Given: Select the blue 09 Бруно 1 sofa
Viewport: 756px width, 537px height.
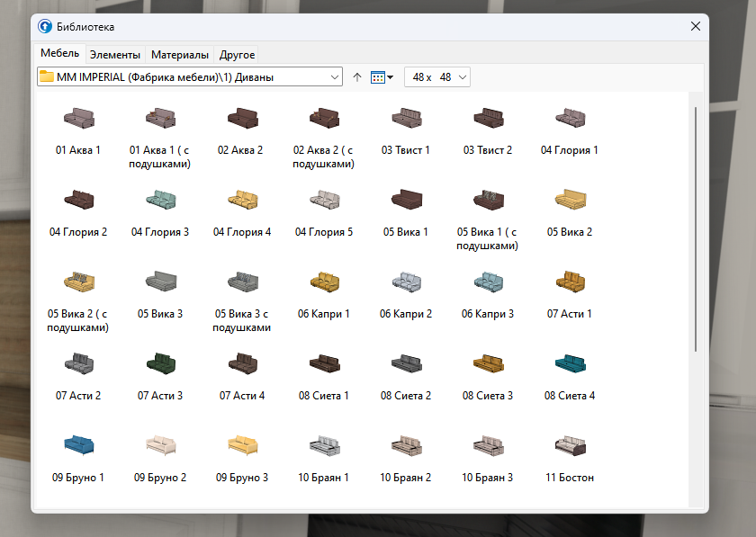Looking at the screenshot, I should coord(78,445).
